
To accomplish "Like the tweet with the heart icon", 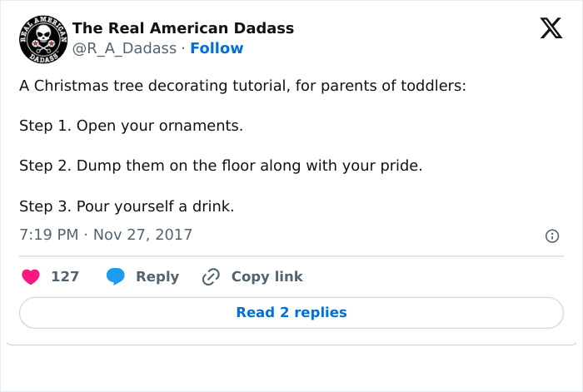I will point(30,276).
